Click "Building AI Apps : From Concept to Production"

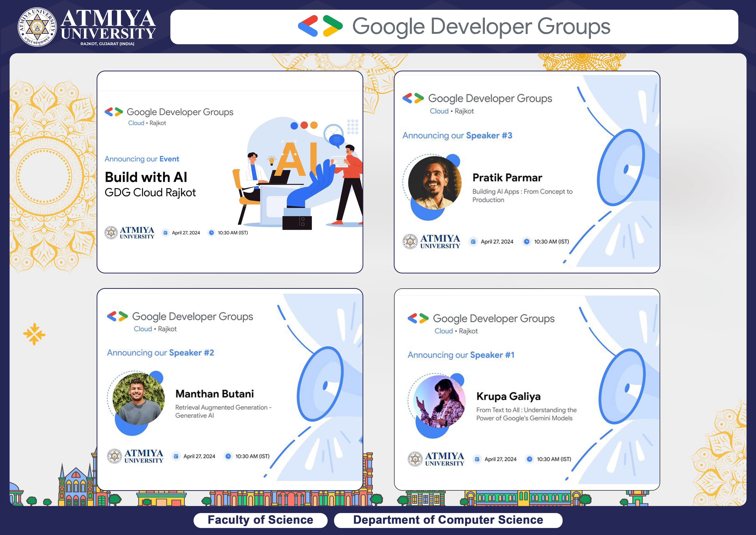[x=522, y=196]
